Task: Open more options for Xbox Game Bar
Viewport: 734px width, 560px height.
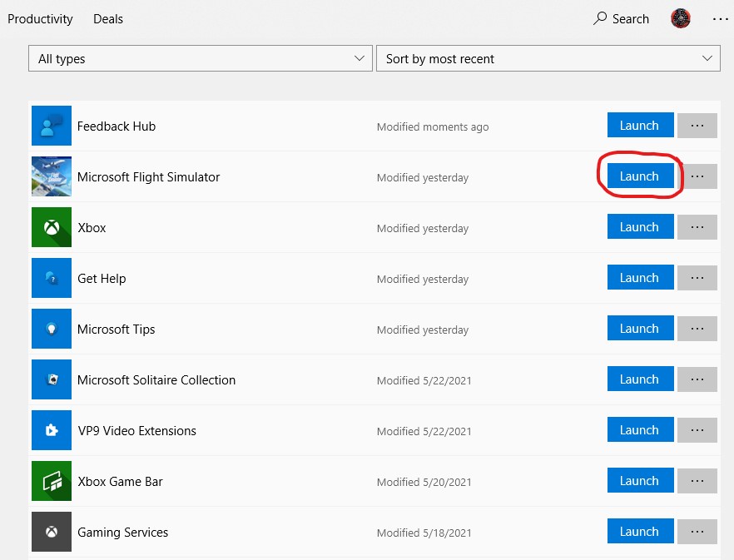Action: point(697,481)
